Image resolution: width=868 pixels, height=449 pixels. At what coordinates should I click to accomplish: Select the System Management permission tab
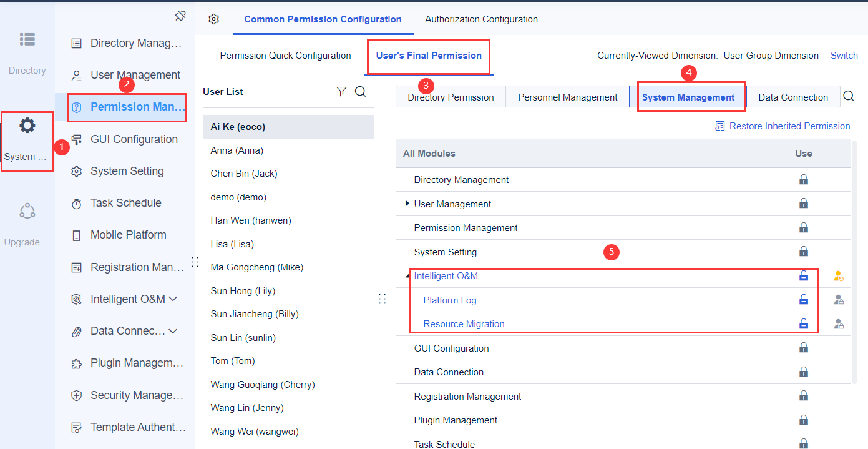[688, 97]
